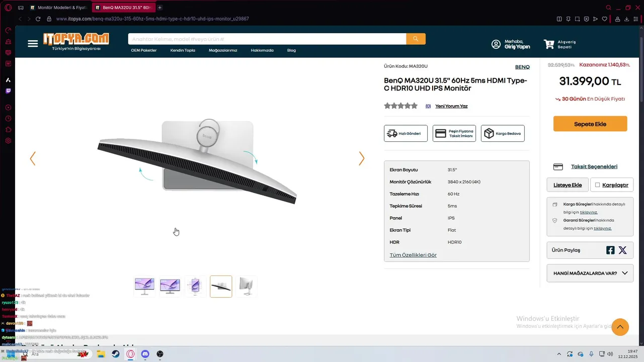This screenshot has height=362, width=644.
Task: Open File Explorer from taskbar
Action: tap(100, 354)
